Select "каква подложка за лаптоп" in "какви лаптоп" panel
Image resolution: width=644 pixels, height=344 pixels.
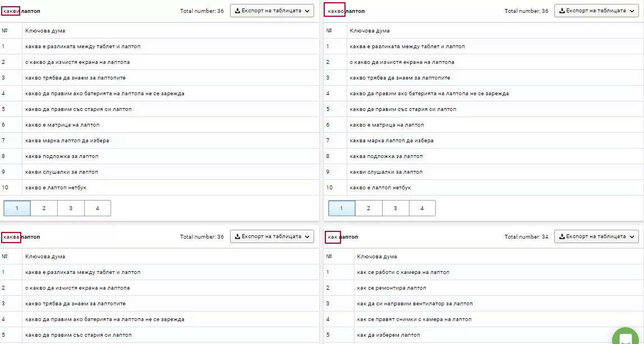pyautogui.click(x=159, y=156)
